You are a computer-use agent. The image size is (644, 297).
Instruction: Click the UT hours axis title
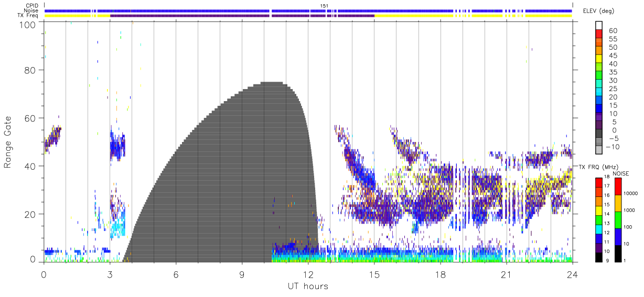pos(307,286)
